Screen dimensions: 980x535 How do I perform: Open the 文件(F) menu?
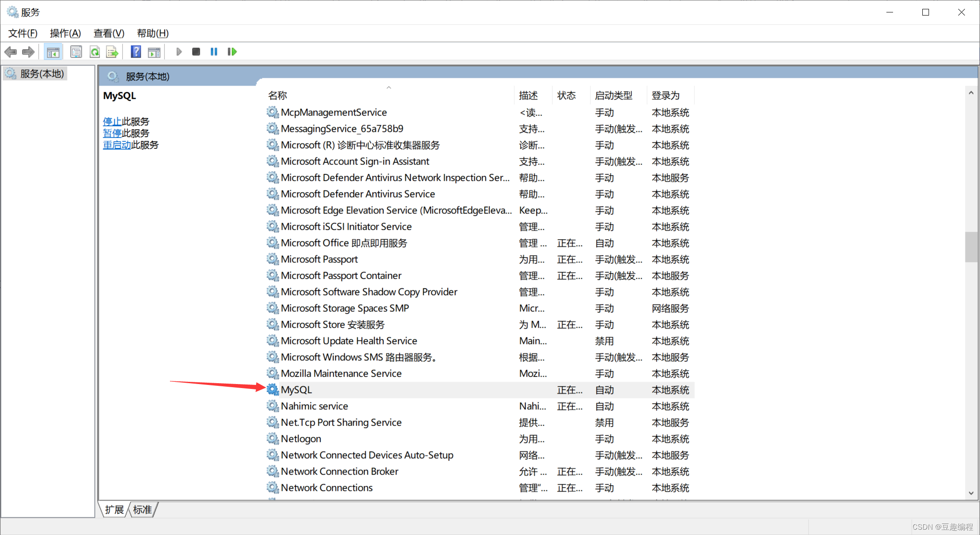click(23, 33)
